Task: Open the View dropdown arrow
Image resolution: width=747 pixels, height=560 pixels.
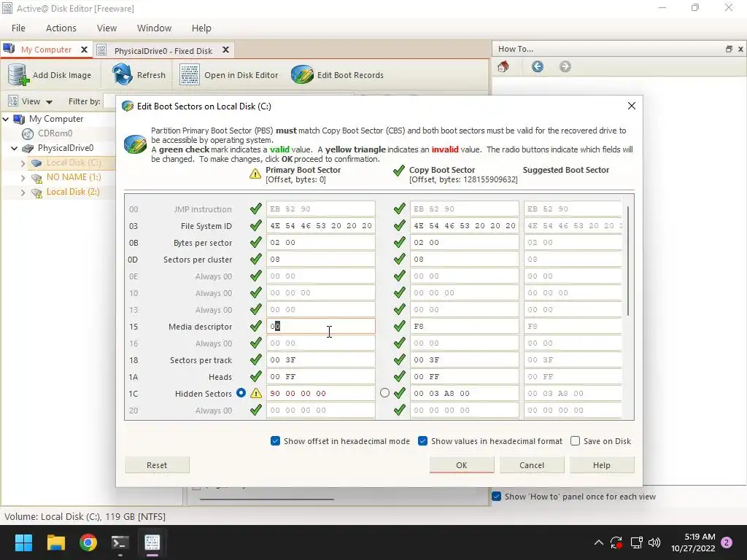Action: click(49, 102)
